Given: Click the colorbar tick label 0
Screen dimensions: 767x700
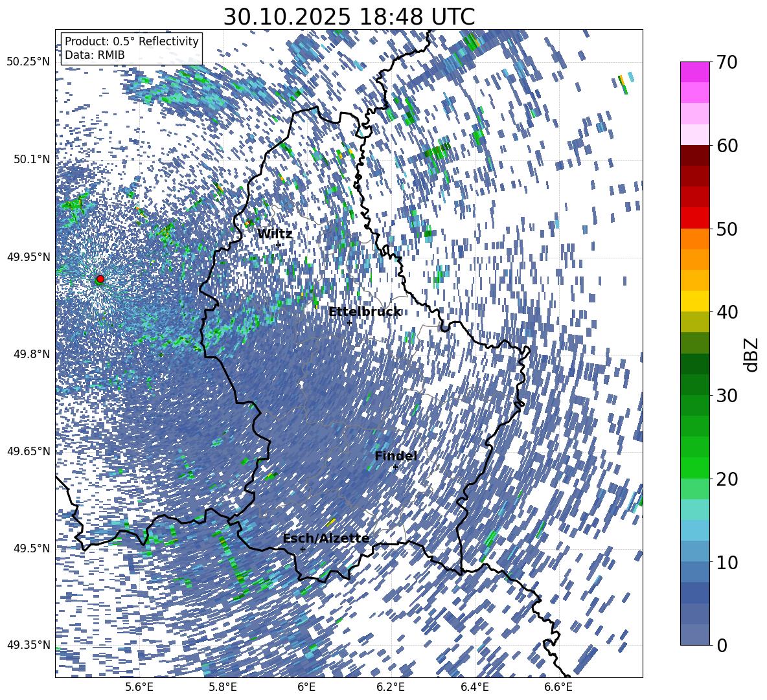Looking at the screenshot, I should (x=722, y=645).
